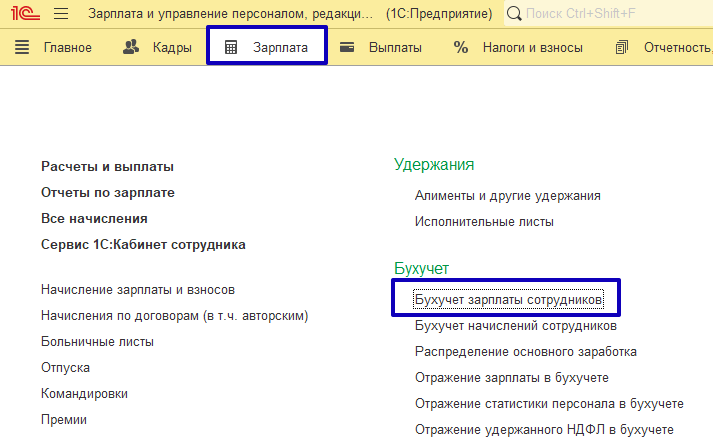
Task: Open Отчеты по зарплате
Action: pyautogui.click(x=107, y=192)
